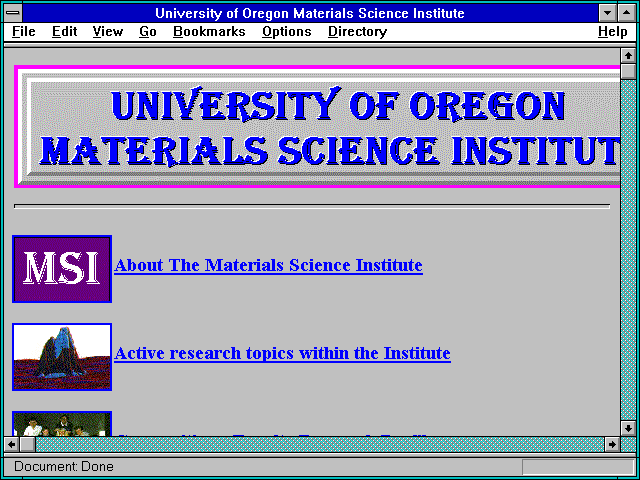Click the Document: Done status text

(x=64, y=467)
